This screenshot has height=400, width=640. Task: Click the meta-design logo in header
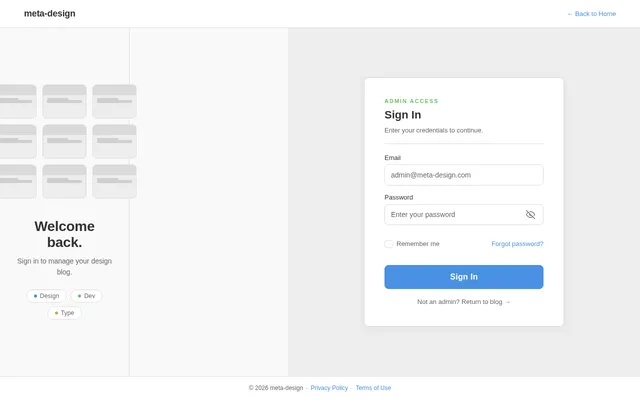(49, 14)
